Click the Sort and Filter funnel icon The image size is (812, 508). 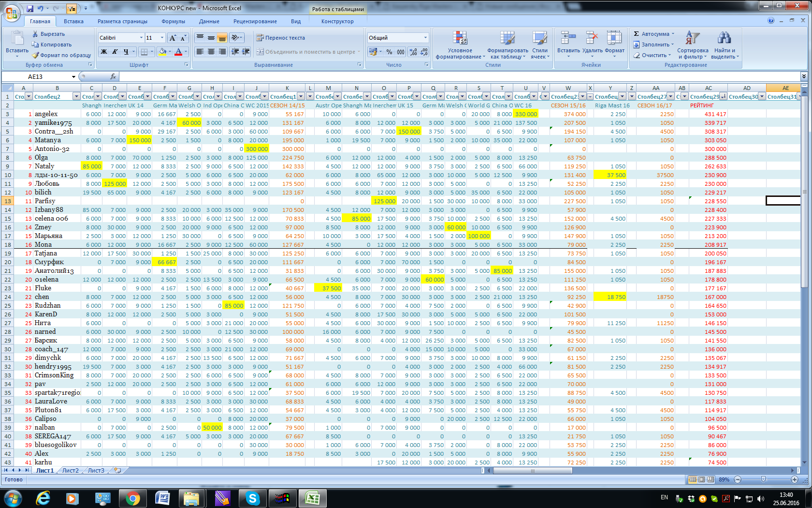693,38
